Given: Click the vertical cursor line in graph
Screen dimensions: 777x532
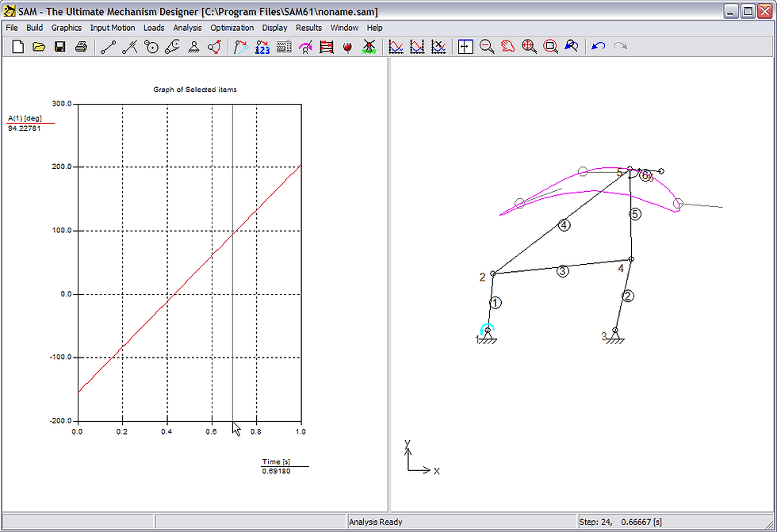Looking at the screenshot, I should pyautogui.click(x=233, y=262).
